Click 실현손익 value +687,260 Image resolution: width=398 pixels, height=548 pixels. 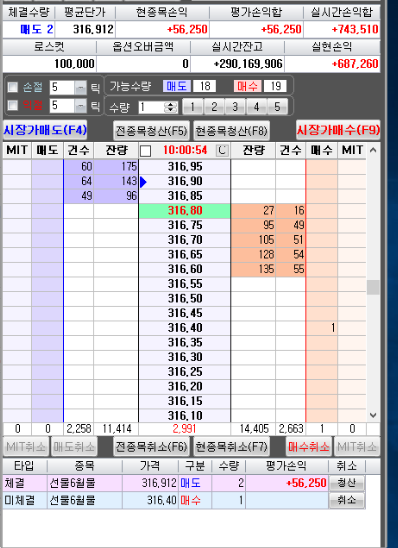[332, 64]
